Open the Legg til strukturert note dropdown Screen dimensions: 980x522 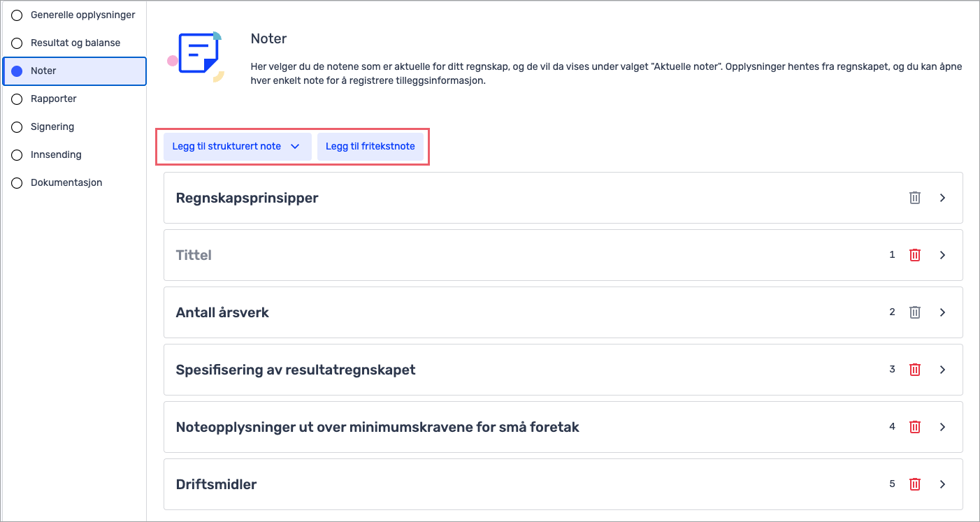pyautogui.click(x=237, y=147)
